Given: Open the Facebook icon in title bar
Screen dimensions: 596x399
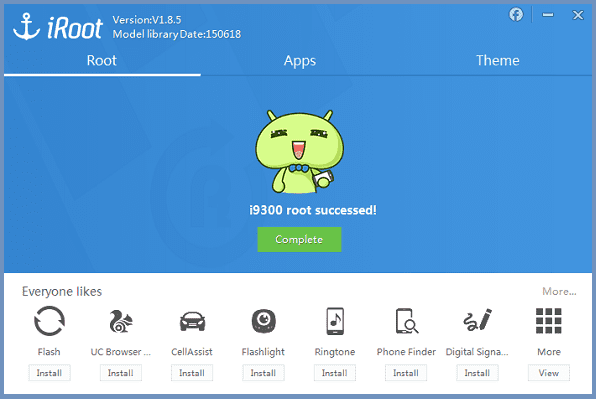Looking at the screenshot, I should pyautogui.click(x=516, y=15).
